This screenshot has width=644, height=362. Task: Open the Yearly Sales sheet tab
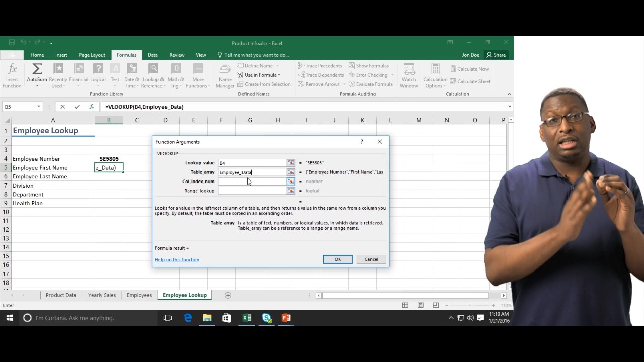pyautogui.click(x=102, y=295)
